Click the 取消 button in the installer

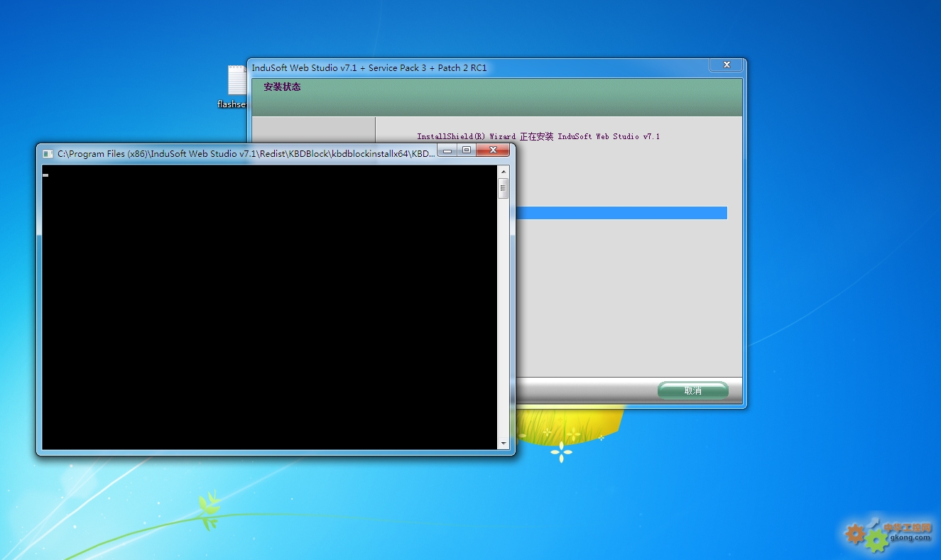[x=693, y=390]
